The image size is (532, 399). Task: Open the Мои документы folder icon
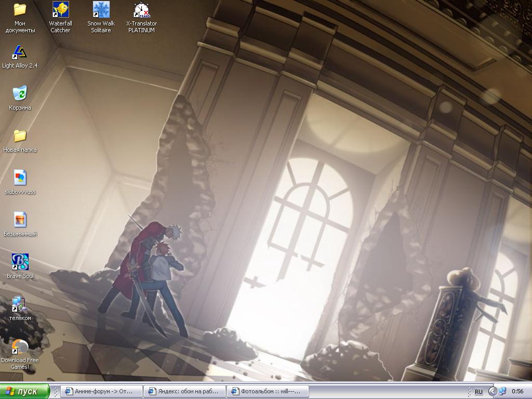[x=20, y=10]
